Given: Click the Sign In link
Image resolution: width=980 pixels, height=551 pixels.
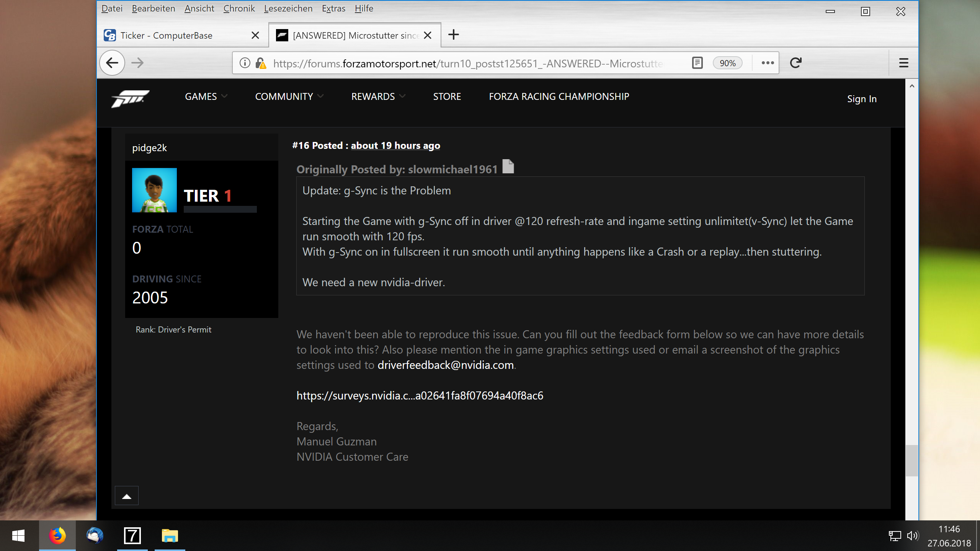Looking at the screenshot, I should pyautogui.click(x=862, y=99).
